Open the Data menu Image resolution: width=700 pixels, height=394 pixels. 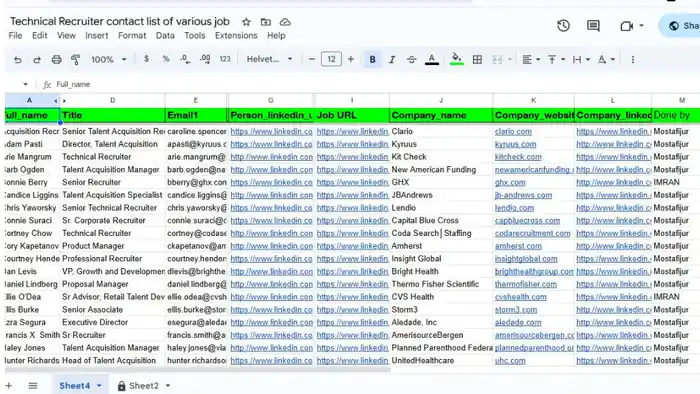click(x=165, y=36)
